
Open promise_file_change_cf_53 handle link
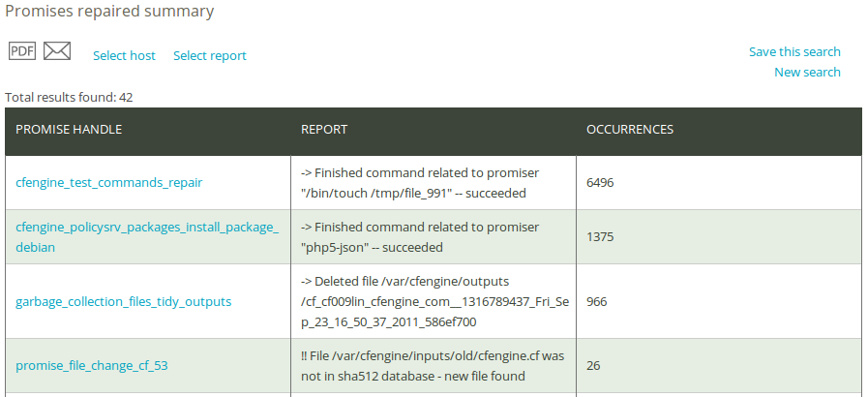click(92, 365)
